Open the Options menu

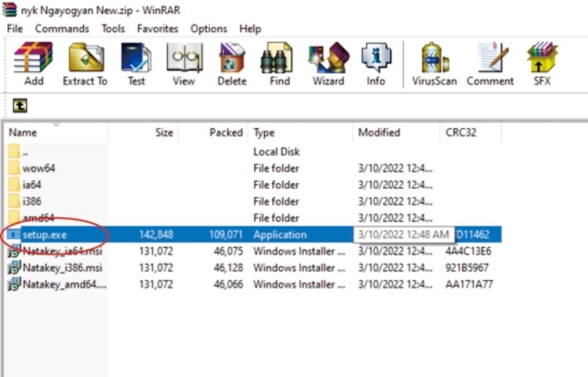point(209,28)
